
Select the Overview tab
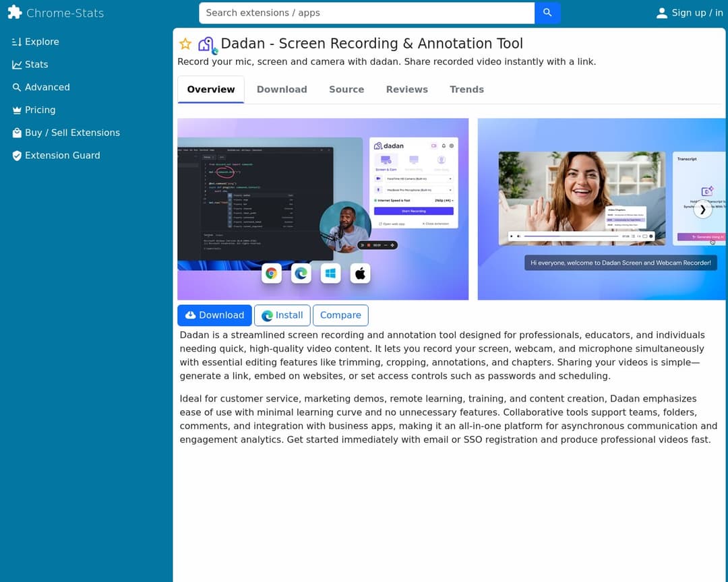(x=211, y=90)
